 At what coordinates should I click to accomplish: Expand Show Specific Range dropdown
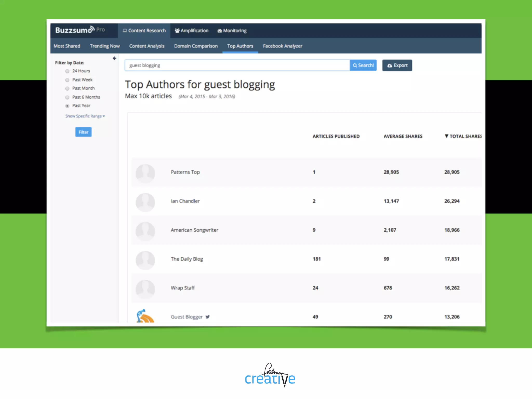[x=85, y=116]
